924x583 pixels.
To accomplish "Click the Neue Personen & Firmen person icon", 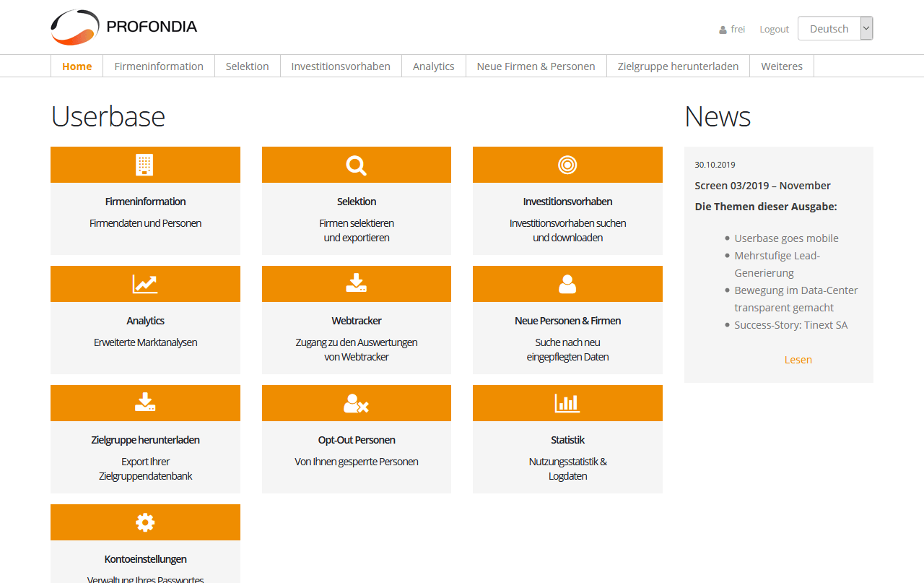I will [x=567, y=284].
